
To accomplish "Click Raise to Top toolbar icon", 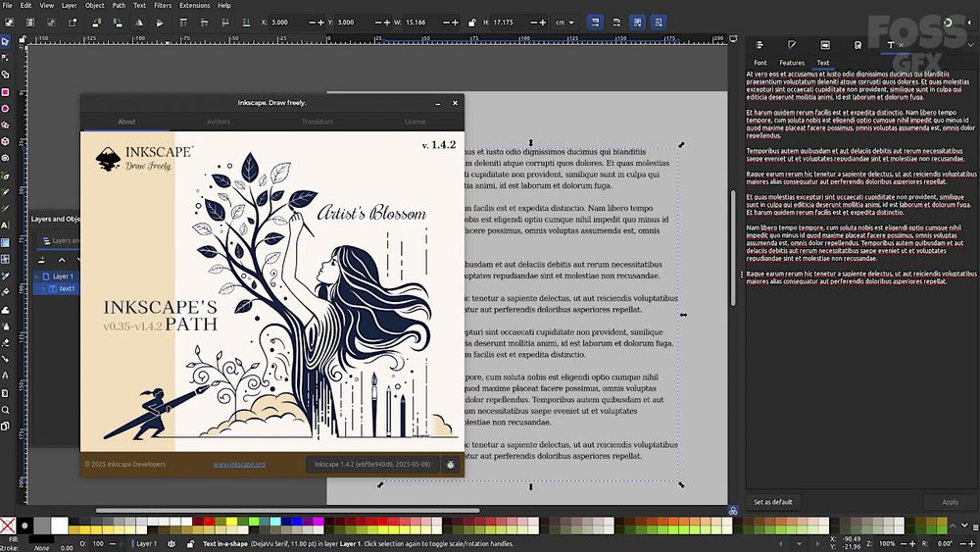I will 183,23.
